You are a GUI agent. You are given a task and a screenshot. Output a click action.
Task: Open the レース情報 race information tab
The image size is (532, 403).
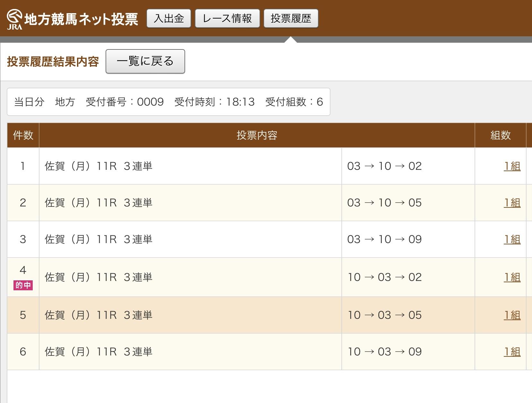click(227, 19)
